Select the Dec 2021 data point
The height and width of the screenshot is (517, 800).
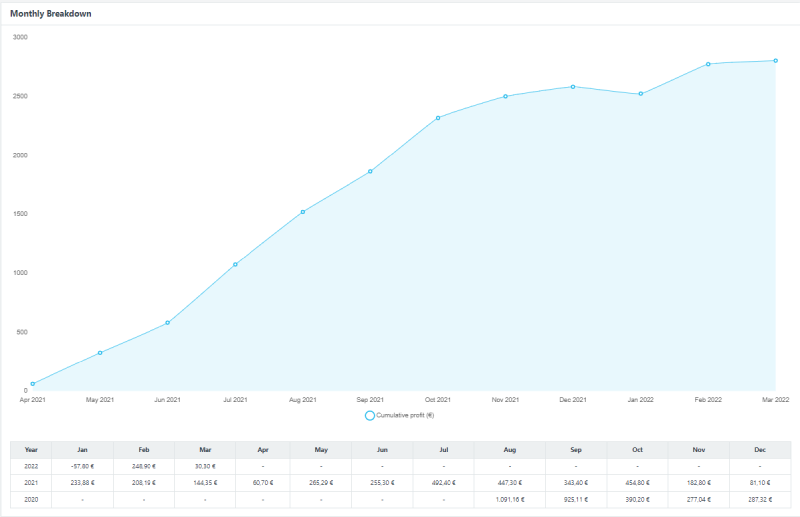pos(573,87)
